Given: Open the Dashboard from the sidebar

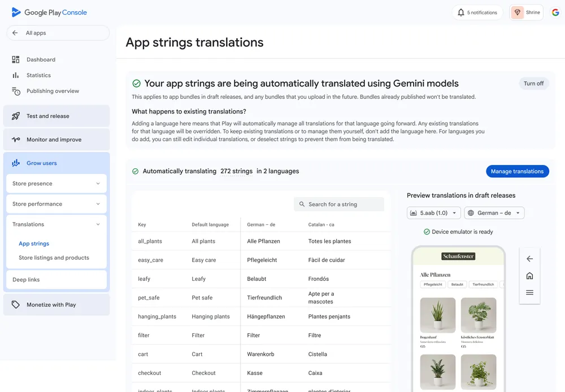Looking at the screenshot, I should pos(41,59).
